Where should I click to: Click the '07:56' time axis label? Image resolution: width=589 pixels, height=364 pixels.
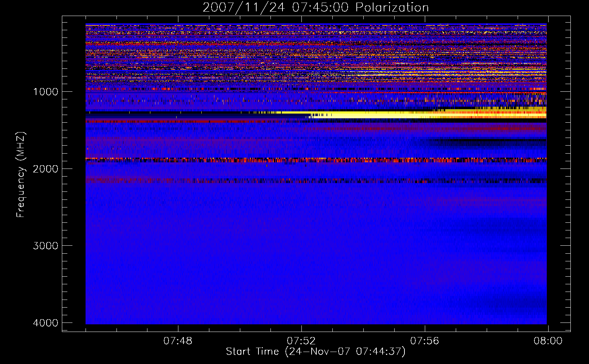pyautogui.click(x=425, y=341)
